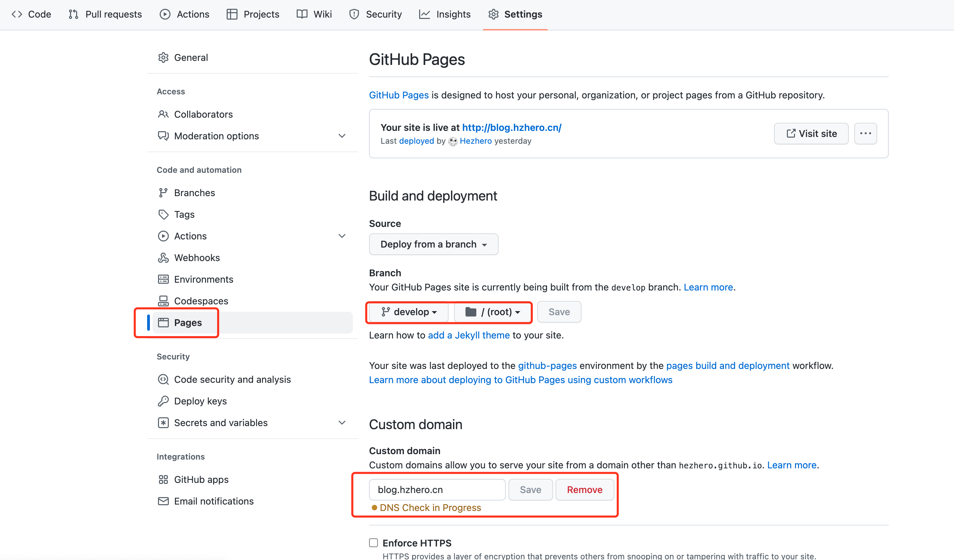Click the GitHub apps grid icon
The height and width of the screenshot is (560, 954).
(x=163, y=480)
